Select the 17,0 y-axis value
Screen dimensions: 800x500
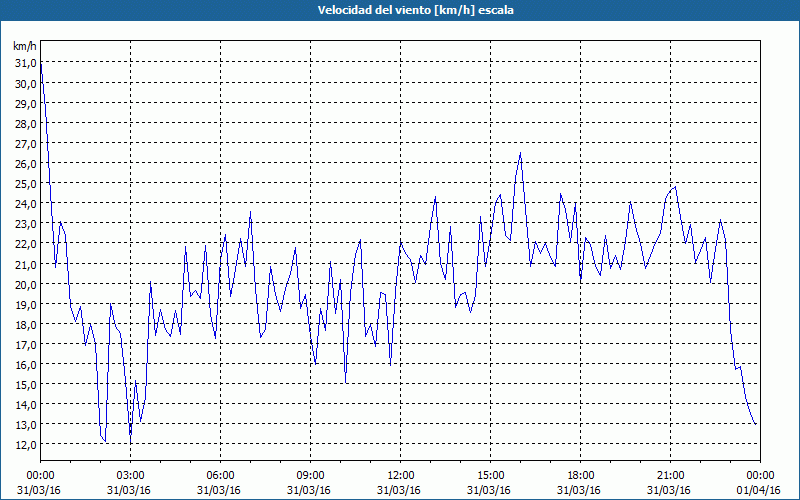[26, 344]
